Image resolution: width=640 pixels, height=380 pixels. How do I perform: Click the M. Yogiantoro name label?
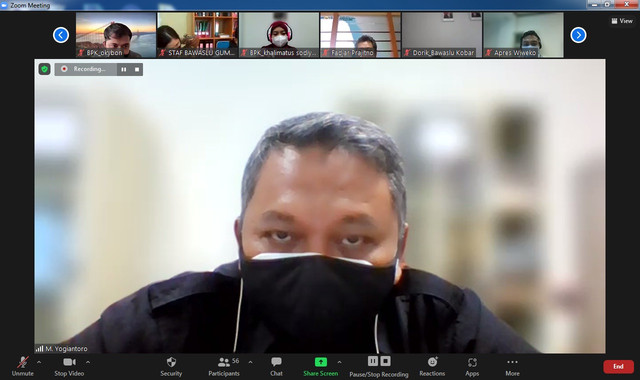(66, 349)
